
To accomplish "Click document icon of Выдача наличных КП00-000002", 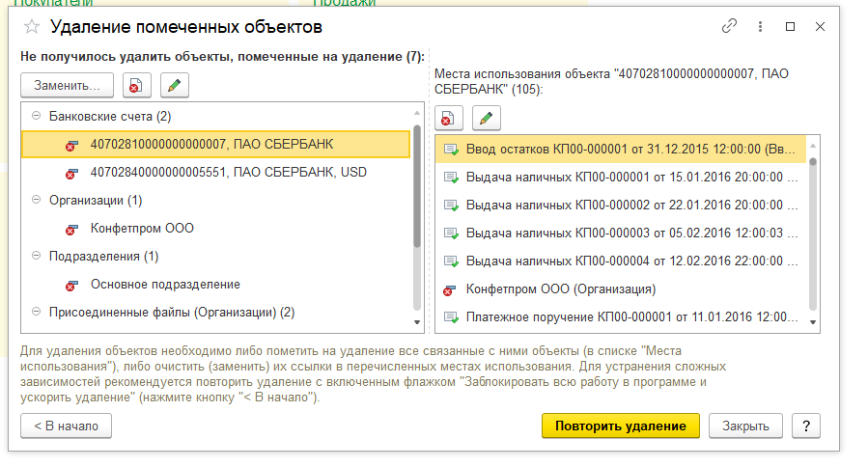I will point(451,206).
